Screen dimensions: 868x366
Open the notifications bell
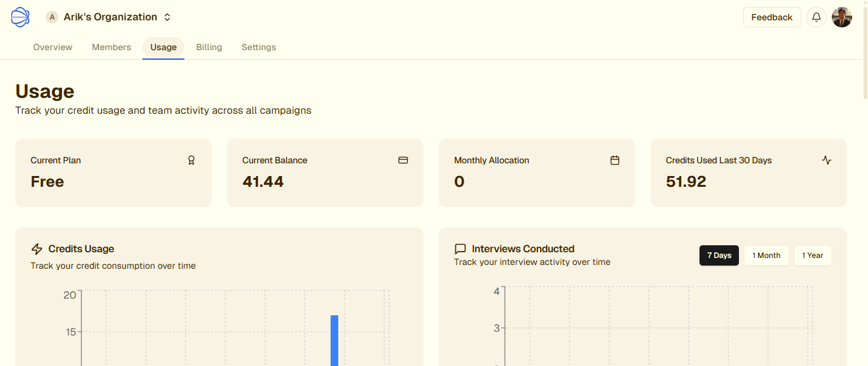[816, 17]
